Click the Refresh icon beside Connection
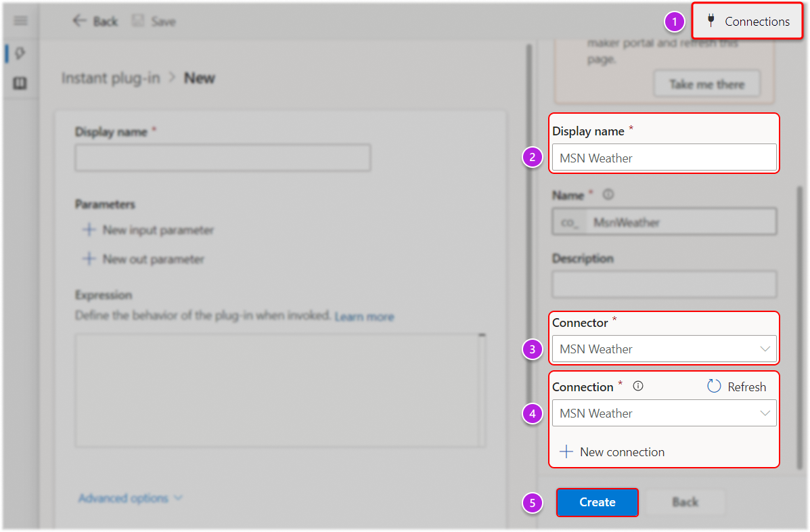The width and height of the screenshot is (810, 532). point(715,386)
